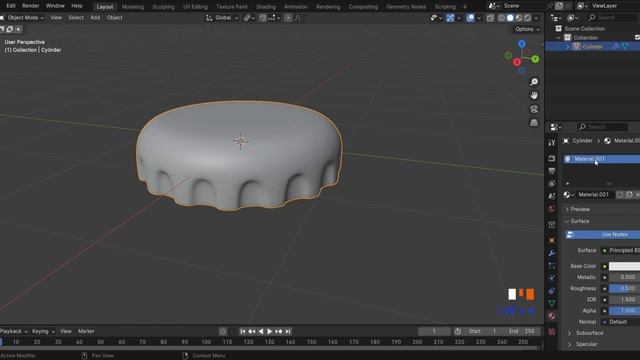Screen dimensions: 640x360
Task: Open the Render menu
Action: [31, 6]
